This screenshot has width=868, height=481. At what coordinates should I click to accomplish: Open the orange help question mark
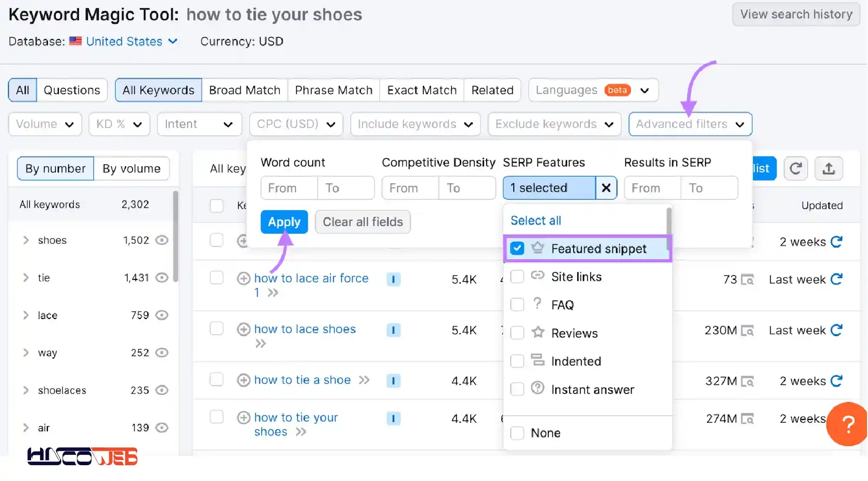click(x=847, y=424)
